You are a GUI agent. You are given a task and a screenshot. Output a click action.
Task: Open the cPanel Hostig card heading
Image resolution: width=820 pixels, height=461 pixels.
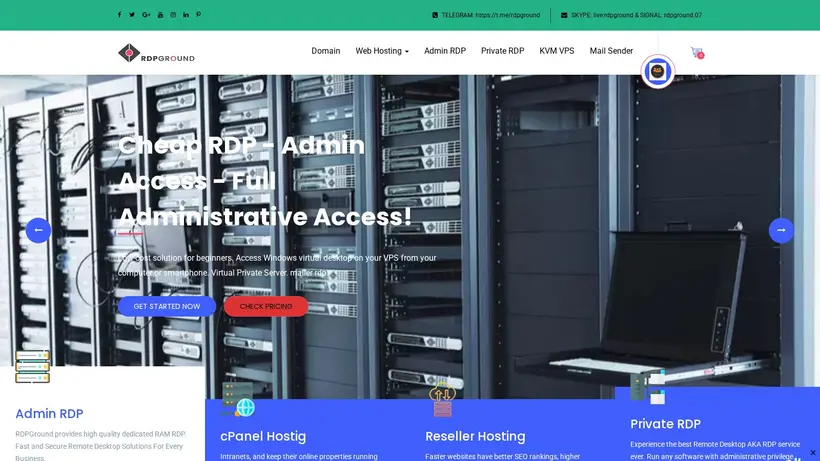click(x=263, y=436)
